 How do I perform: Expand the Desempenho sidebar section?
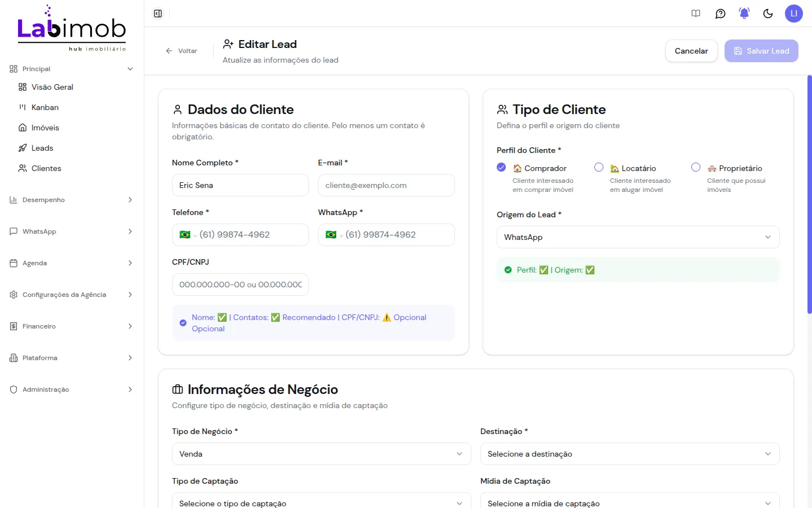(130, 200)
